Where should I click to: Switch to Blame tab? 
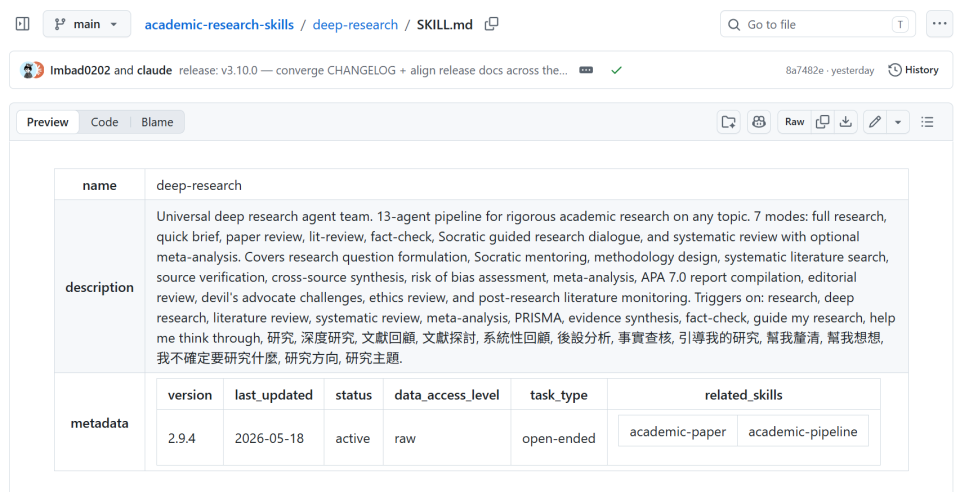(x=157, y=122)
